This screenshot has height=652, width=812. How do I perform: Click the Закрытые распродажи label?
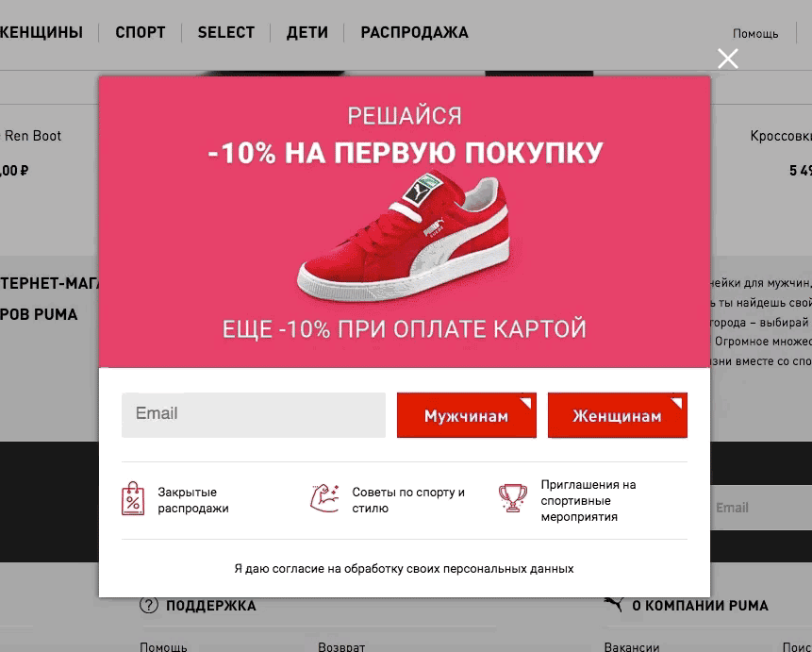pyautogui.click(x=193, y=500)
